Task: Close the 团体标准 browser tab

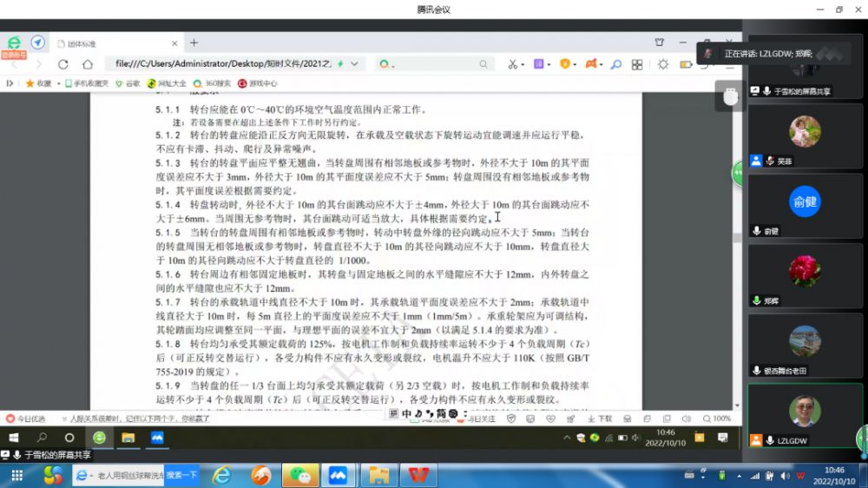Action: (174, 43)
